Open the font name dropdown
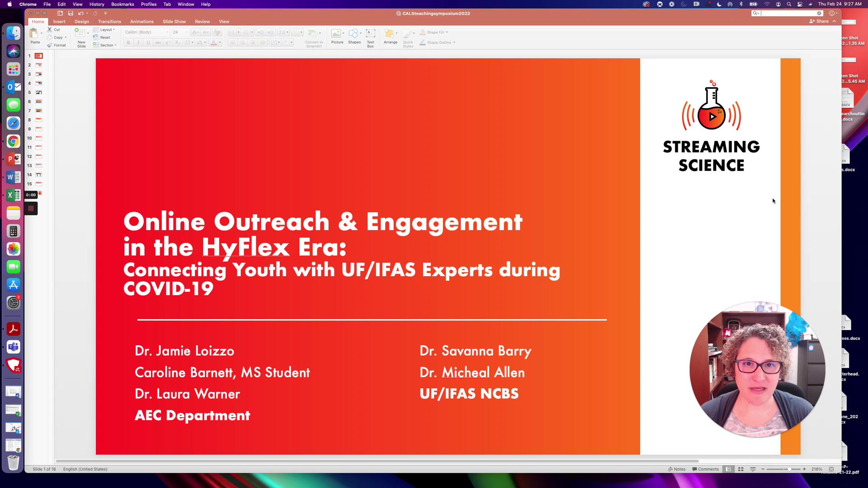Viewport: 868px width, 488px height. click(166, 32)
